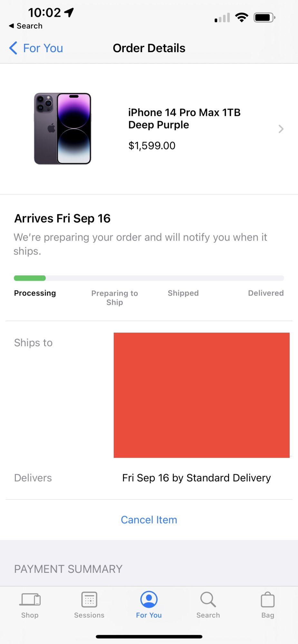The width and height of the screenshot is (298, 644).
Task: Open the Sessions calendar icon
Action: click(89, 600)
